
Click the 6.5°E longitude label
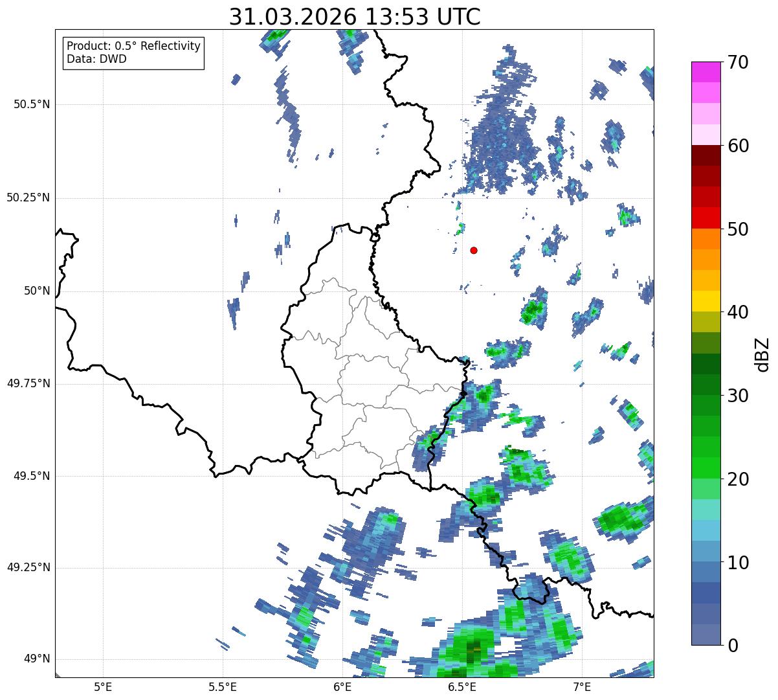coord(462,686)
